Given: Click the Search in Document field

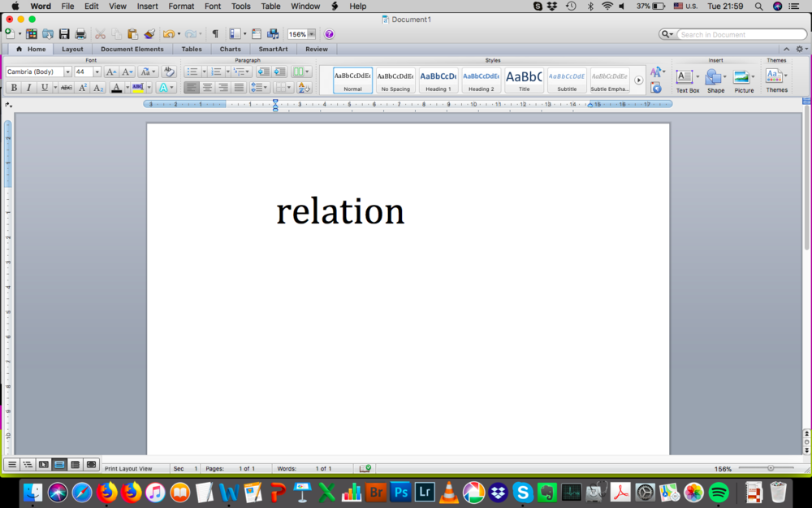Looking at the screenshot, I should pos(741,34).
